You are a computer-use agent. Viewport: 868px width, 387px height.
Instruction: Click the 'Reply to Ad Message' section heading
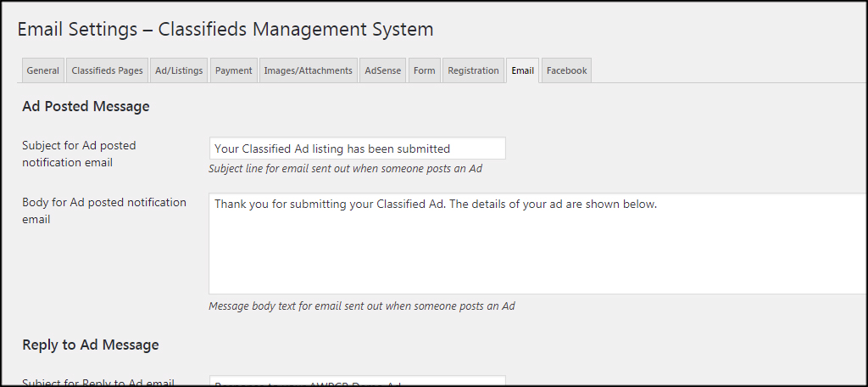coord(90,345)
